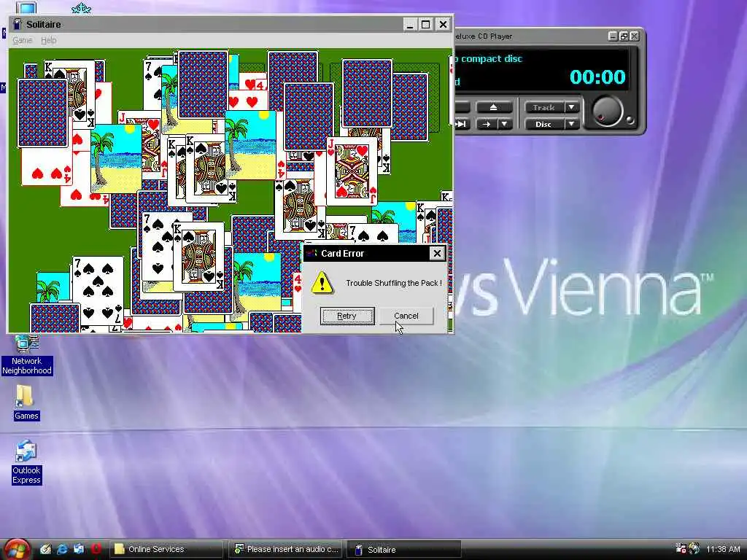Expand the Disc dropdown arrow

point(572,124)
